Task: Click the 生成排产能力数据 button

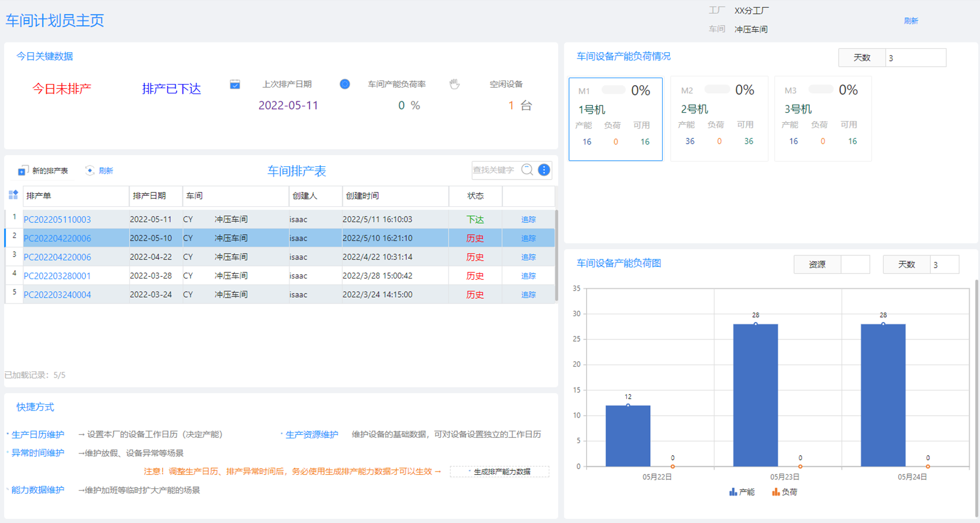Action: [x=500, y=471]
